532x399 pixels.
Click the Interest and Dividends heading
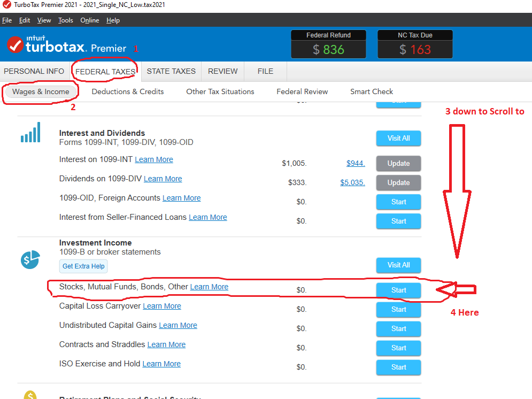click(102, 133)
